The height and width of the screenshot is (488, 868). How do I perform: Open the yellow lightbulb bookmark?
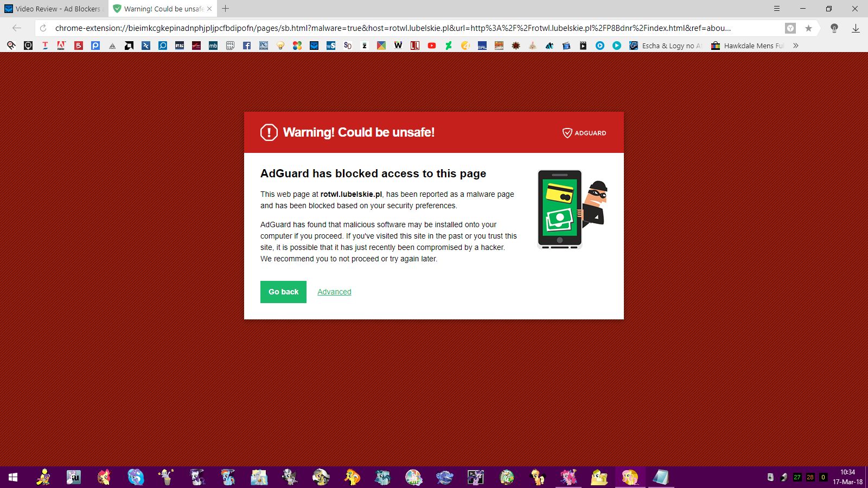pyautogui.click(x=280, y=46)
